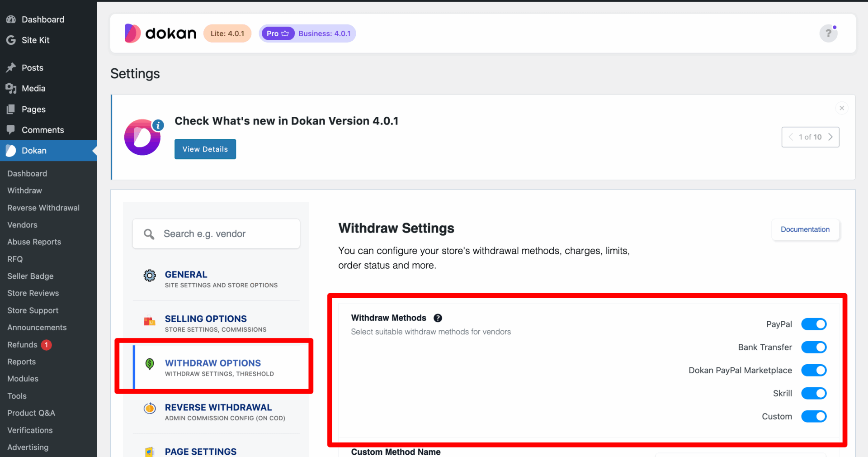
Task: Click the Posts pin icon
Action: tap(11, 68)
